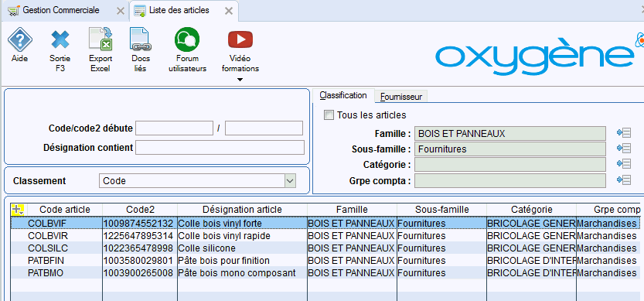Sort by Code article column header
Viewport: 644px width, 301px height.
click(64, 210)
